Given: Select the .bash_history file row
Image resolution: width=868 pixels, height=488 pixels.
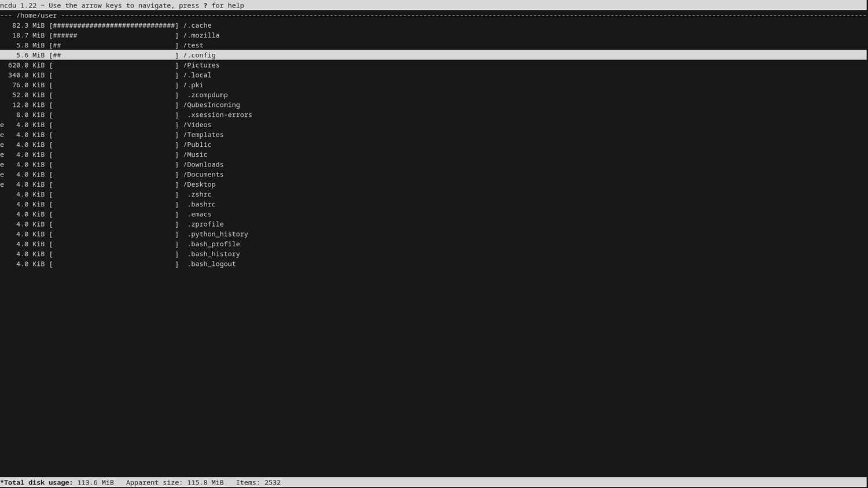Looking at the screenshot, I should tap(433, 254).
